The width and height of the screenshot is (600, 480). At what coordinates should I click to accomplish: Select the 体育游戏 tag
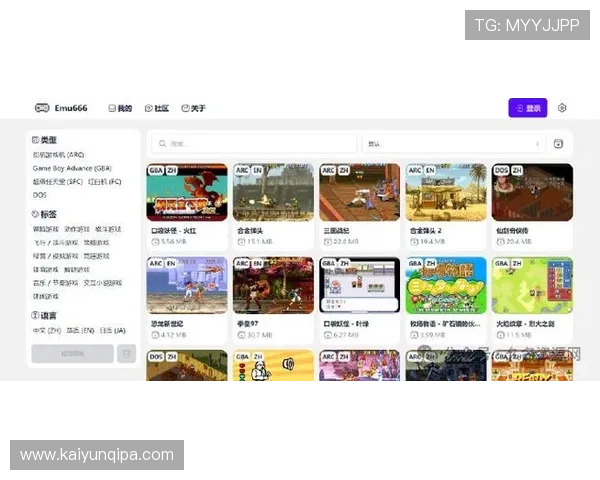[46, 269]
